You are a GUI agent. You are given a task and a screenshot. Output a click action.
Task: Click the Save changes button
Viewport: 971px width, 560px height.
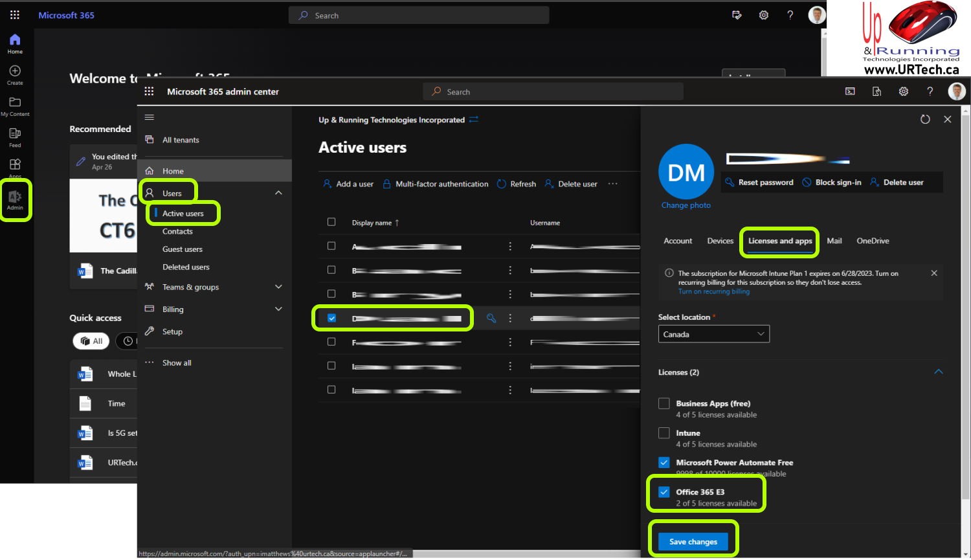pyautogui.click(x=693, y=542)
